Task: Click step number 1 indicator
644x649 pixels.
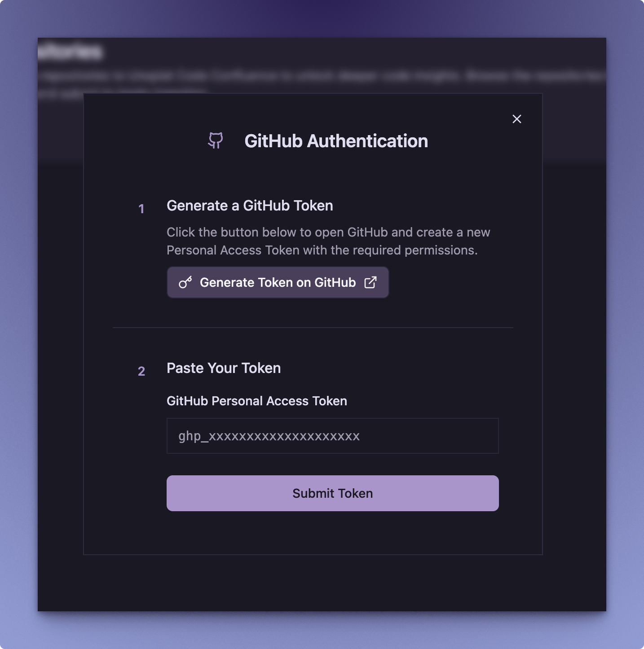Action: pyautogui.click(x=141, y=209)
